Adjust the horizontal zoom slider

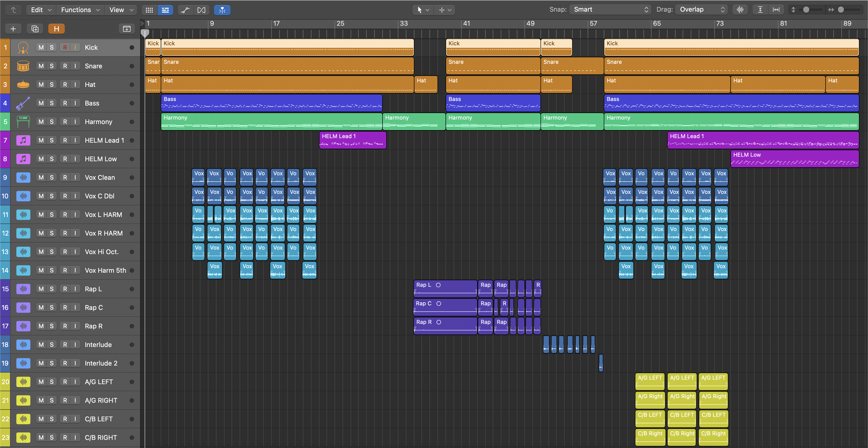click(x=841, y=10)
